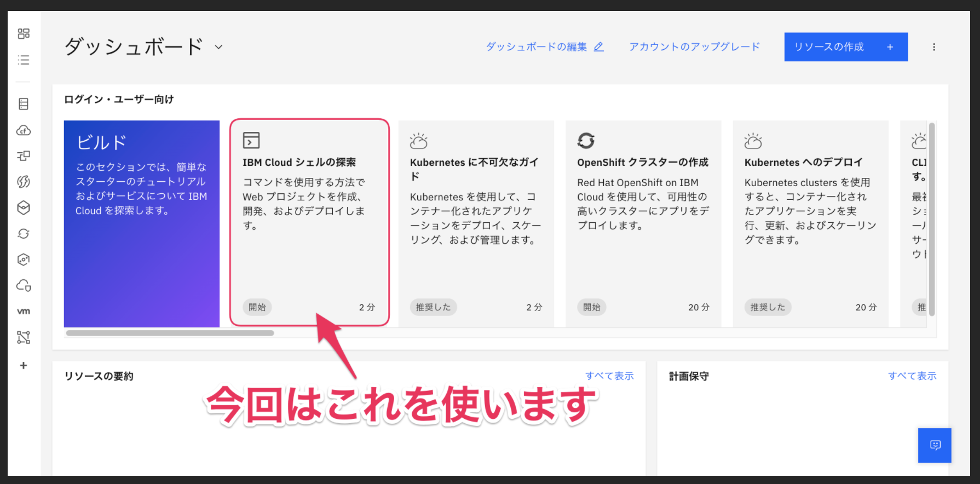Open the Classic Infrastructure sidebar icon

point(24,104)
